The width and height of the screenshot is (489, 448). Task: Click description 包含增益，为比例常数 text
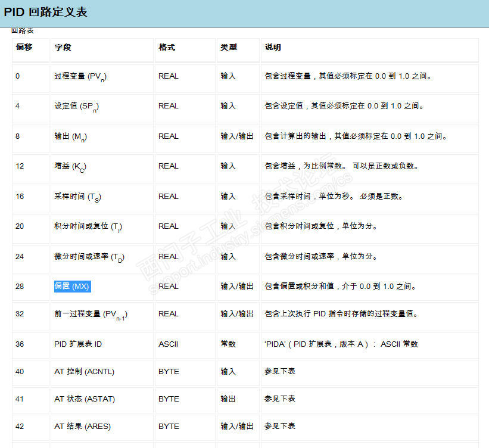pos(341,166)
